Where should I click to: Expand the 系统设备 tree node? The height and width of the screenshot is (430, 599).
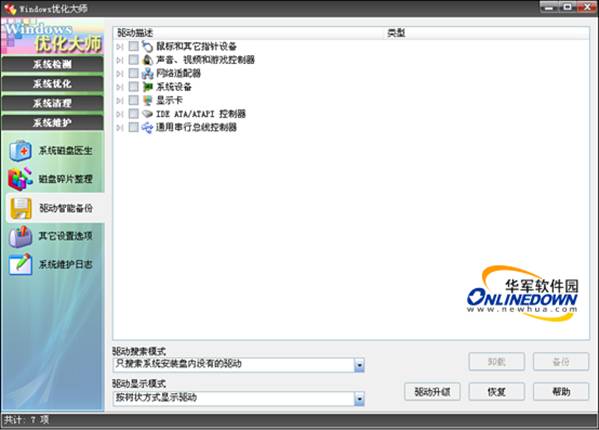(x=120, y=87)
